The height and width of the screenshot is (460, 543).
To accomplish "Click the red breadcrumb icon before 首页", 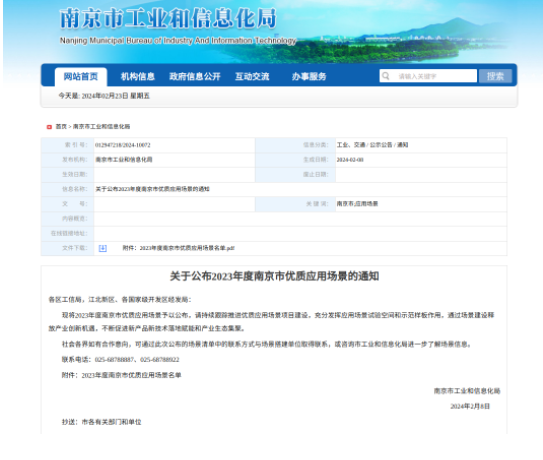I will pos(49,127).
